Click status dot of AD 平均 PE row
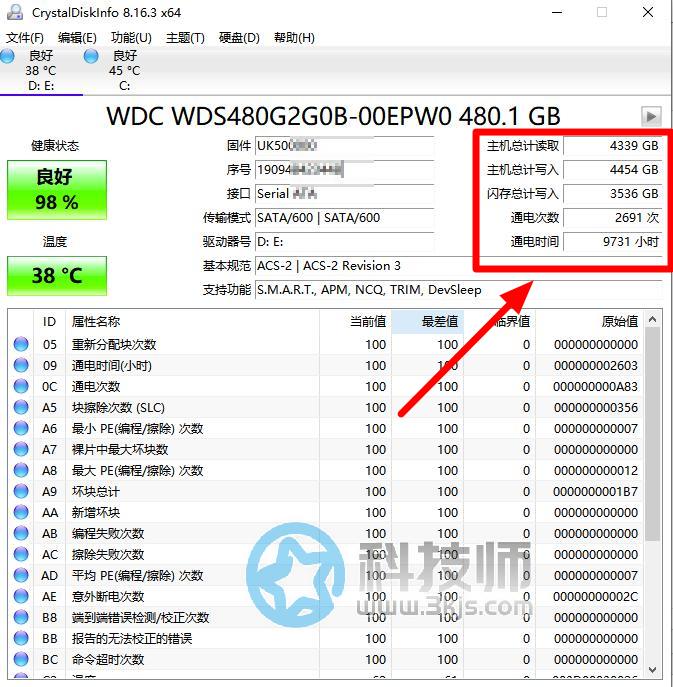Viewport: 673px width, 687px height. pos(21,575)
